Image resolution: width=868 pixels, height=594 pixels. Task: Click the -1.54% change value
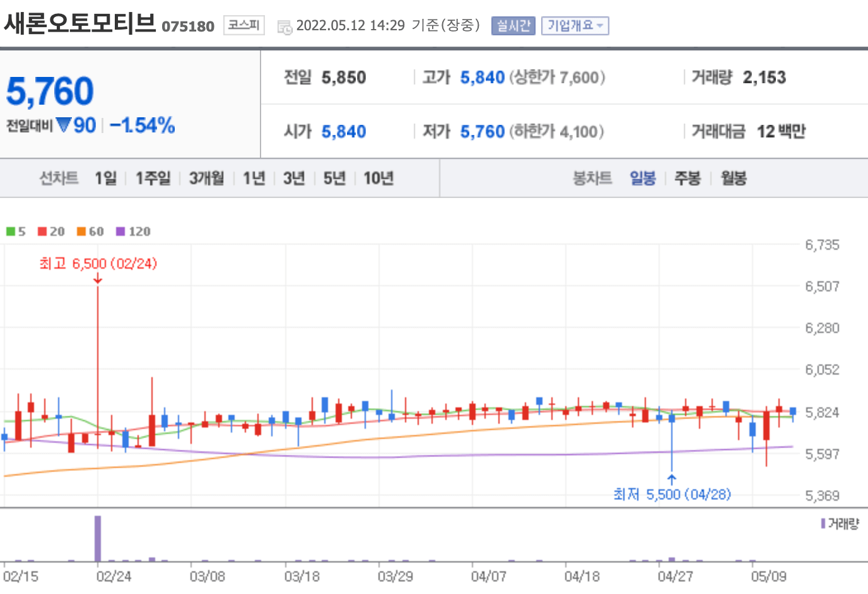tap(143, 125)
